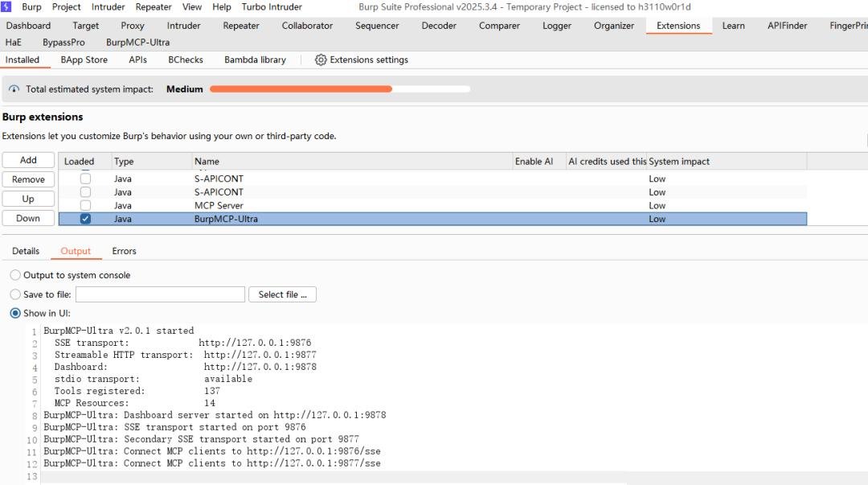Toggle Loaded checkbox for second S-APICONT row
Image resolution: width=868 pixels, height=485 pixels.
pyautogui.click(x=85, y=191)
